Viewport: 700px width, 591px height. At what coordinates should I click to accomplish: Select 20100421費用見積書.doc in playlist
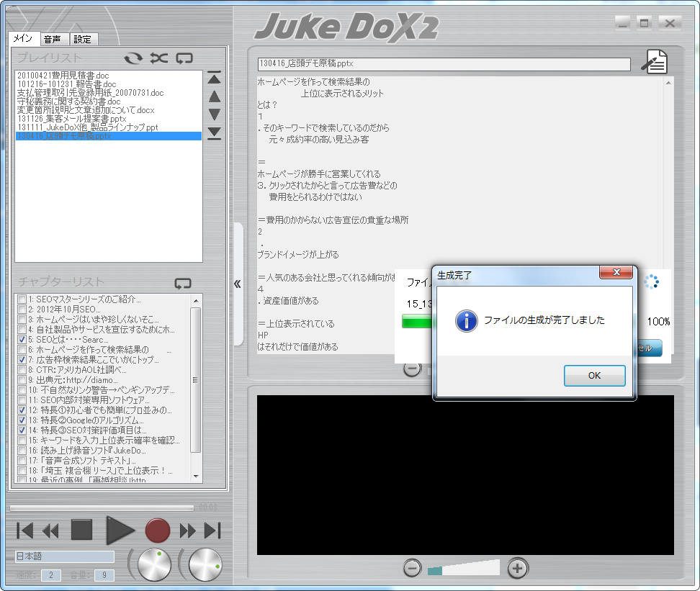(x=109, y=76)
